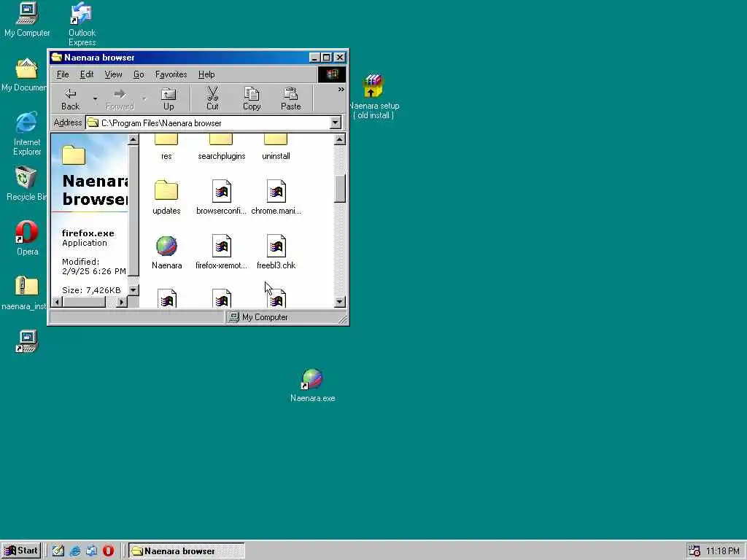Image resolution: width=747 pixels, height=560 pixels.
Task: Click file list scroll down arrow
Action: point(340,301)
